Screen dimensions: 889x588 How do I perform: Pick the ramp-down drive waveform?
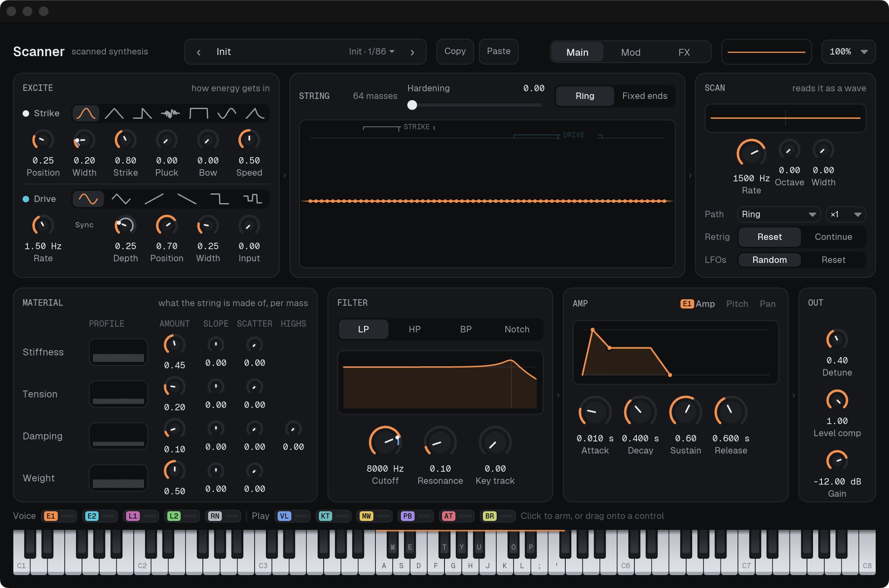click(x=187, y=199)
